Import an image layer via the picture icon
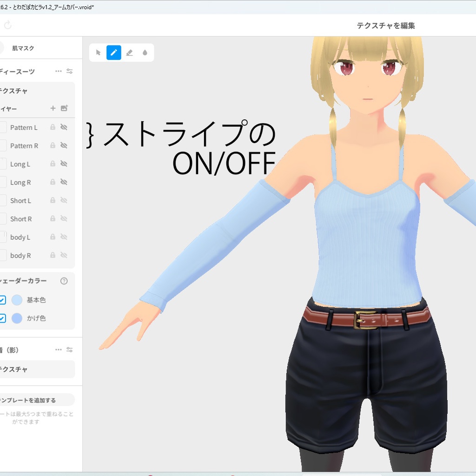The height and width of the screenshot is (476, 476). pos(66,108)
